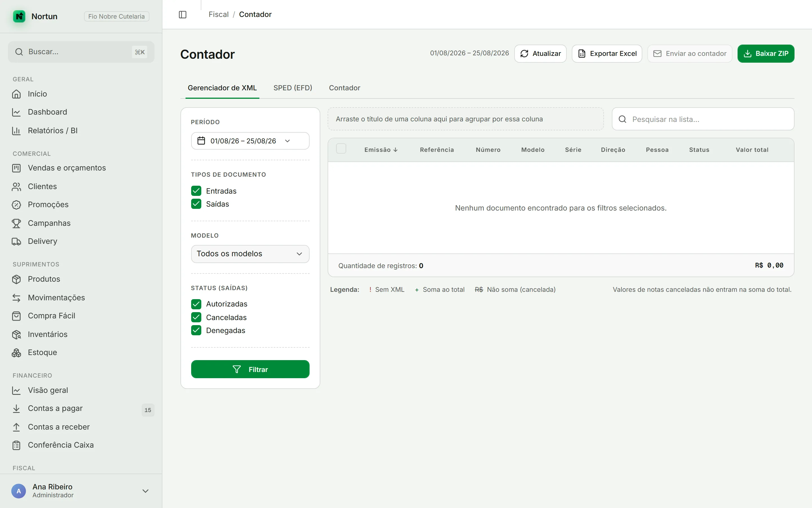Click the 01/08/2026 – 25/08/2026 header date text
Viewport: 812px width, 508px height.
point(469,53)
